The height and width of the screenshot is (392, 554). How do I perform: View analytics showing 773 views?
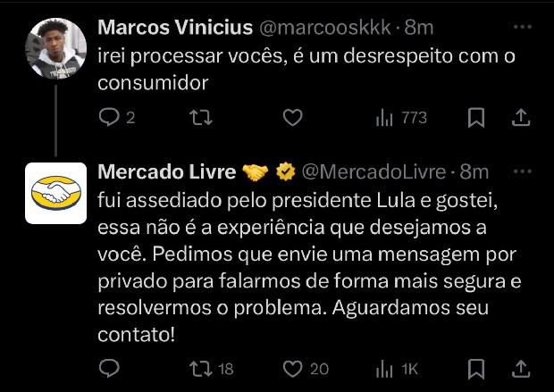[401, 118]
